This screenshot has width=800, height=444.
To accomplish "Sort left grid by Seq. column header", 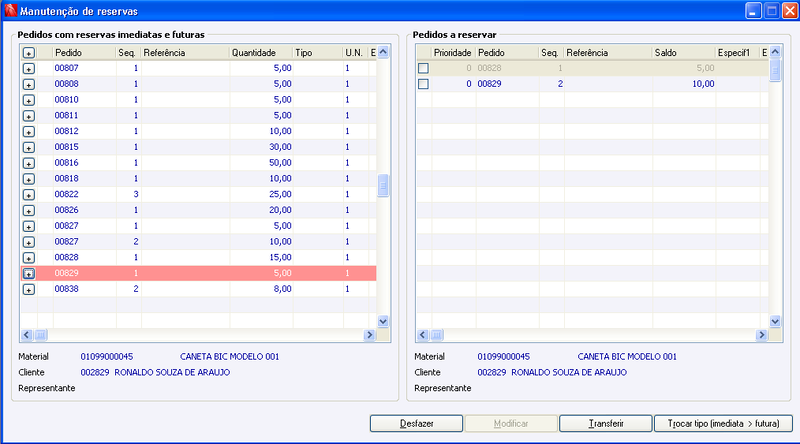I will click(x=129, y=53).
